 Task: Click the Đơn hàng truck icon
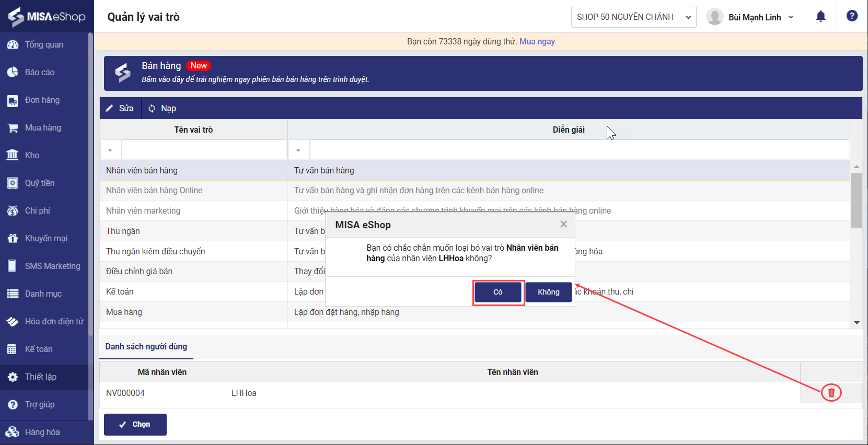(13, 100)
